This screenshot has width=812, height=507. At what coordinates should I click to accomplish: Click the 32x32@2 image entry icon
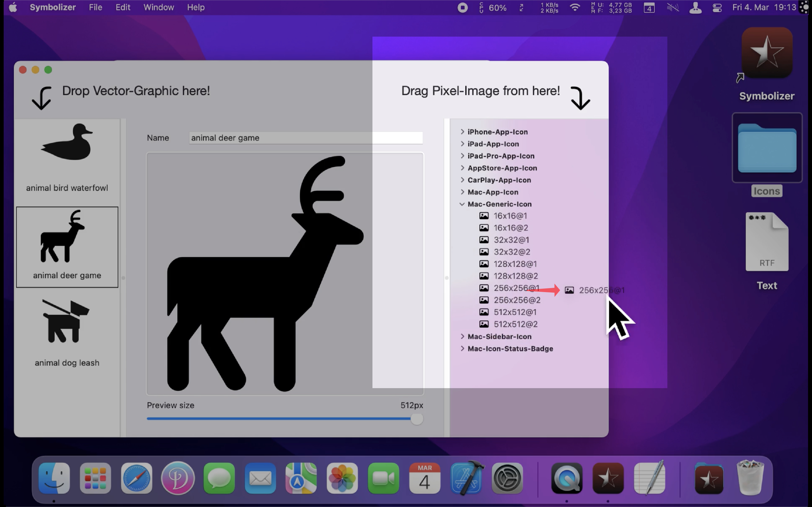(484, 252)
